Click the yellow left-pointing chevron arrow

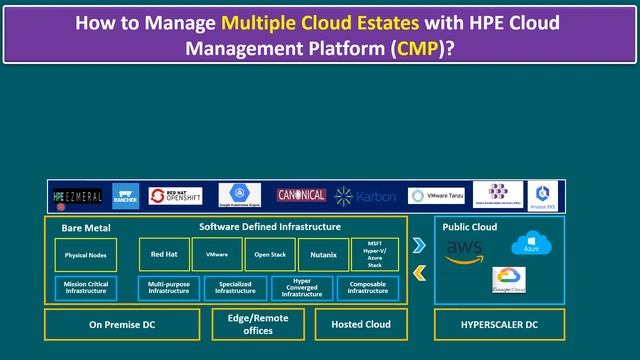coord(420,273)
